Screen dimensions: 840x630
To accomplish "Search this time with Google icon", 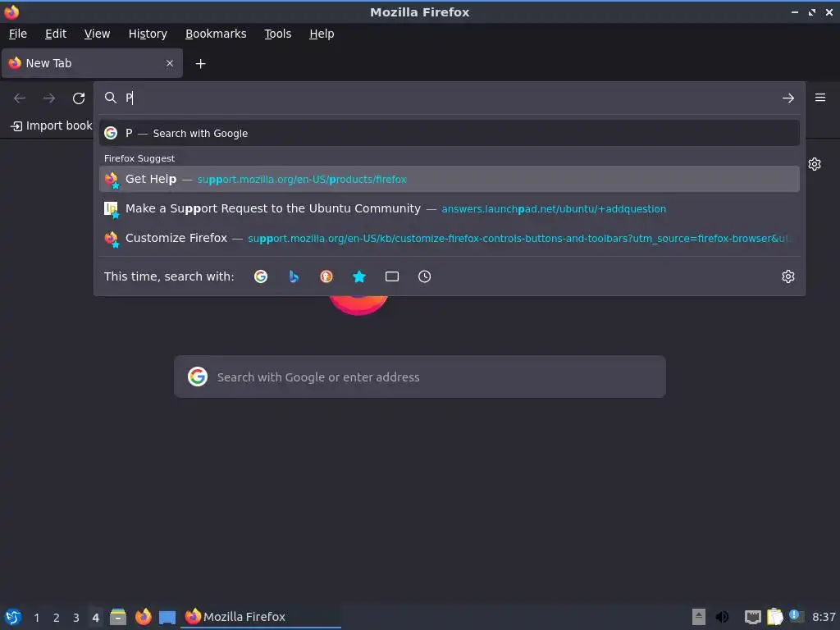I will (x=261, y=276).
